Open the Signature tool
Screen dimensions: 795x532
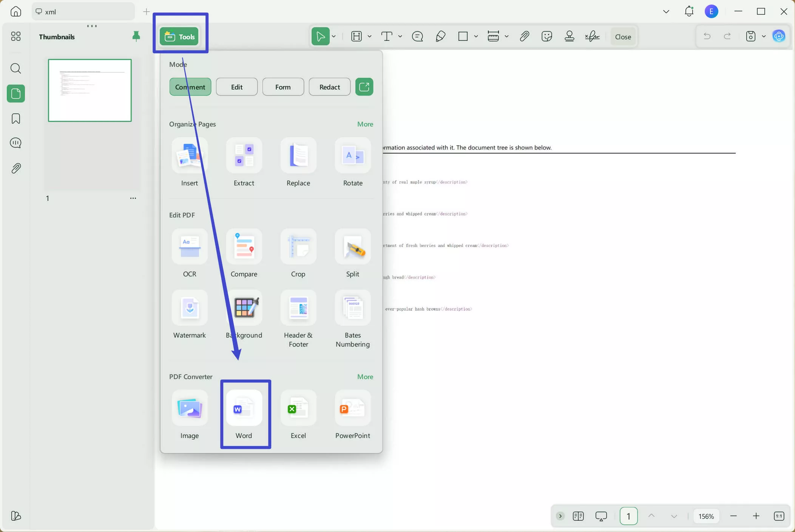click(x=592, y=36)
